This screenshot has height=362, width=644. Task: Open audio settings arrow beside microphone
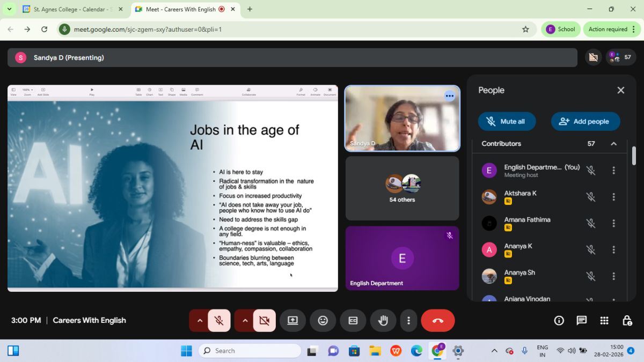[x=200, y=321]
